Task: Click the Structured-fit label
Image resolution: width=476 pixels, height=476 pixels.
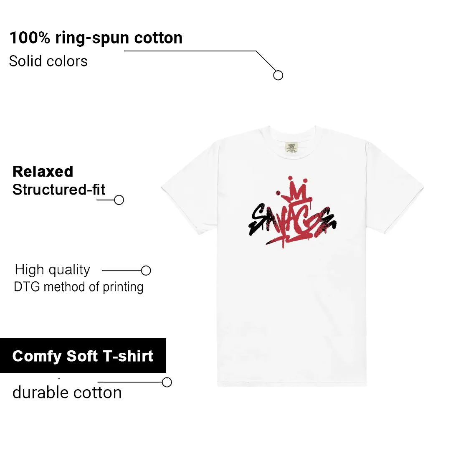Action: coord(58,190)
